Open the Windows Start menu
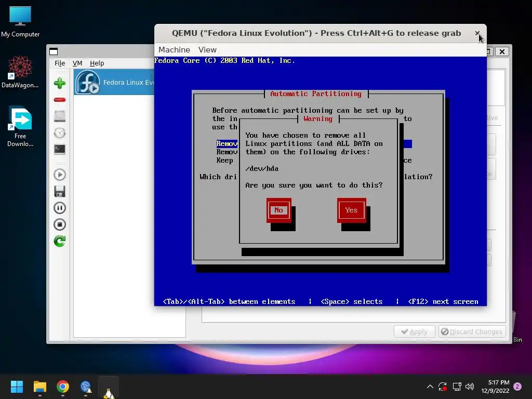Viewport: 532px width, 399px height. 17,387
